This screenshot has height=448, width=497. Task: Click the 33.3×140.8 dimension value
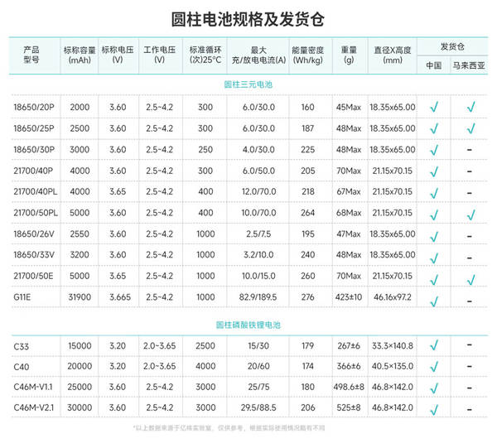393,346
